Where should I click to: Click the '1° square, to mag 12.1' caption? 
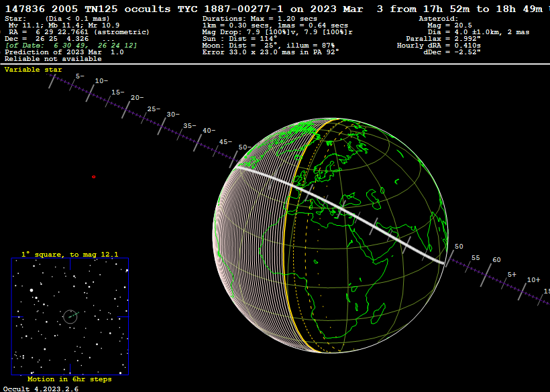point(70,255)
